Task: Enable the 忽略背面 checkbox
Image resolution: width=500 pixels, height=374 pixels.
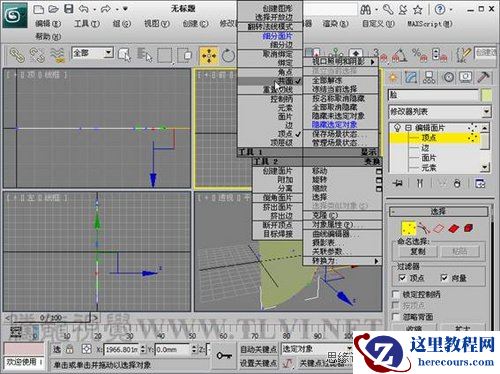Action: coord(396,316)
